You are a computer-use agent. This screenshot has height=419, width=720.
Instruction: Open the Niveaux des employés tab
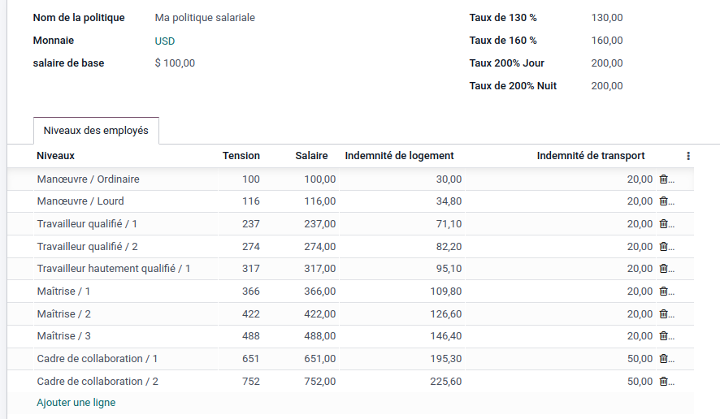96,131
